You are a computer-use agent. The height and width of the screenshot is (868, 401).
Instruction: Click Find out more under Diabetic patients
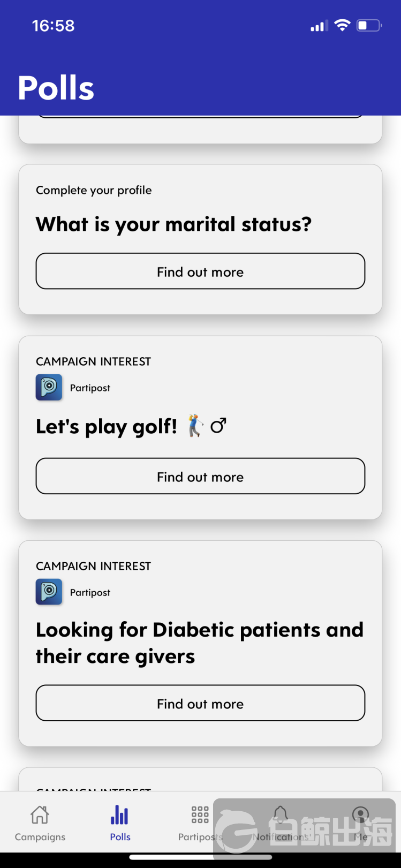(200, 704)
